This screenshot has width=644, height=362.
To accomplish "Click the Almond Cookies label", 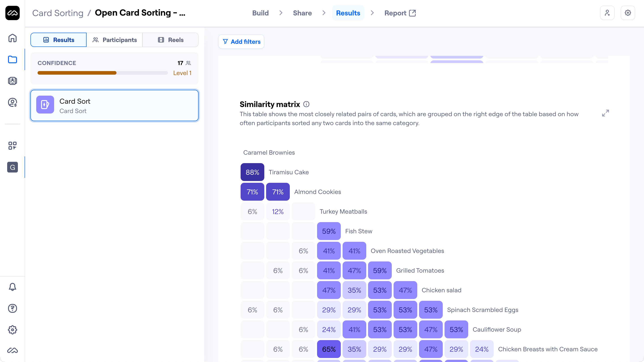I will (x=318, y=192).
